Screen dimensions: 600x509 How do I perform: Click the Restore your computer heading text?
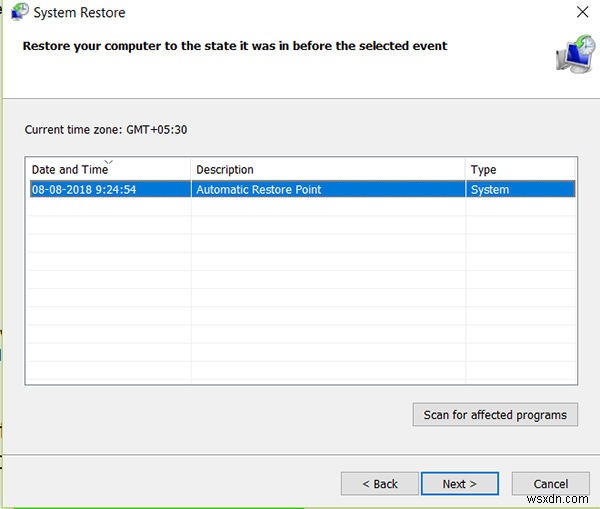point(235,46)
